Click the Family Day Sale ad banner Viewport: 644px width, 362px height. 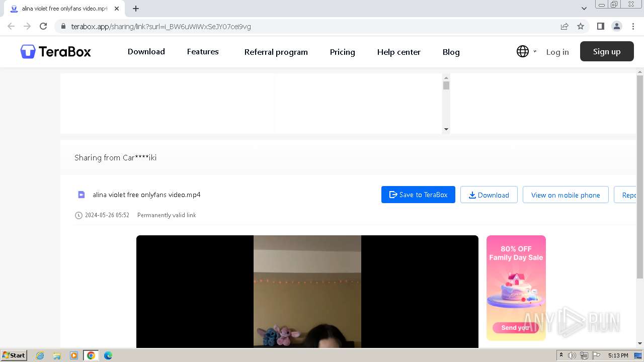(516, 288)
